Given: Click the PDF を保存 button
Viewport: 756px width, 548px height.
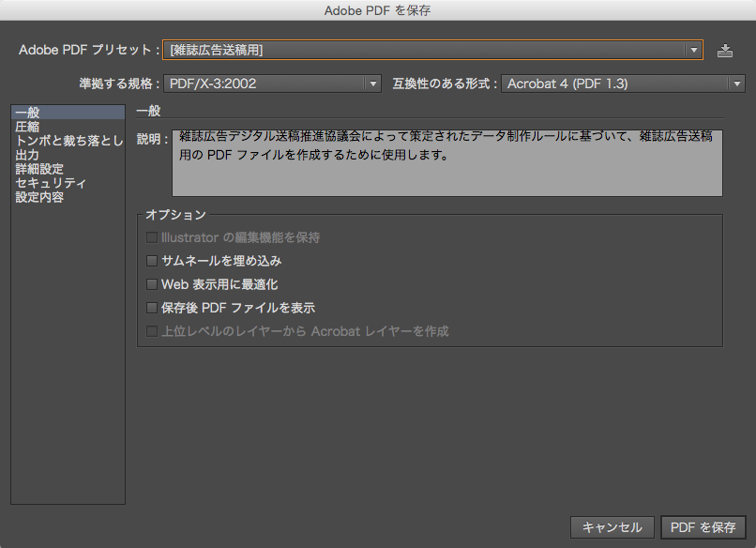Looking at the screenshot, I should [x=703, y=527].
